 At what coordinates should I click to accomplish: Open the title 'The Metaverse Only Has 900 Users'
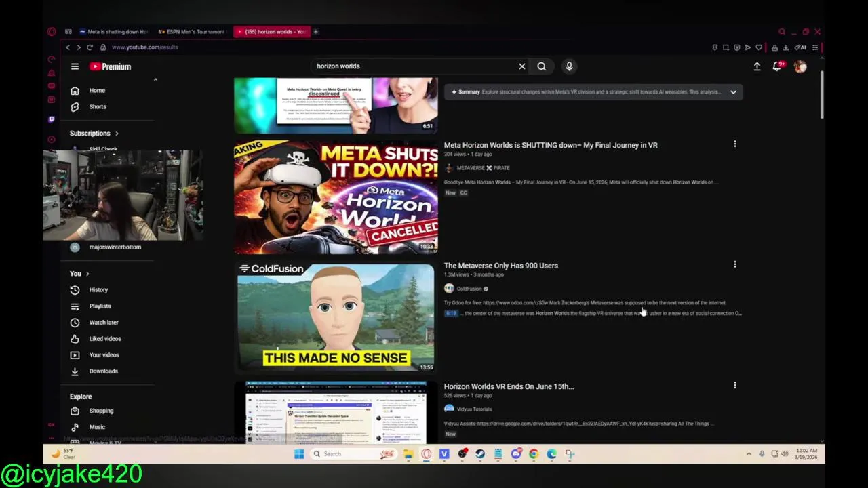(500, 266)
